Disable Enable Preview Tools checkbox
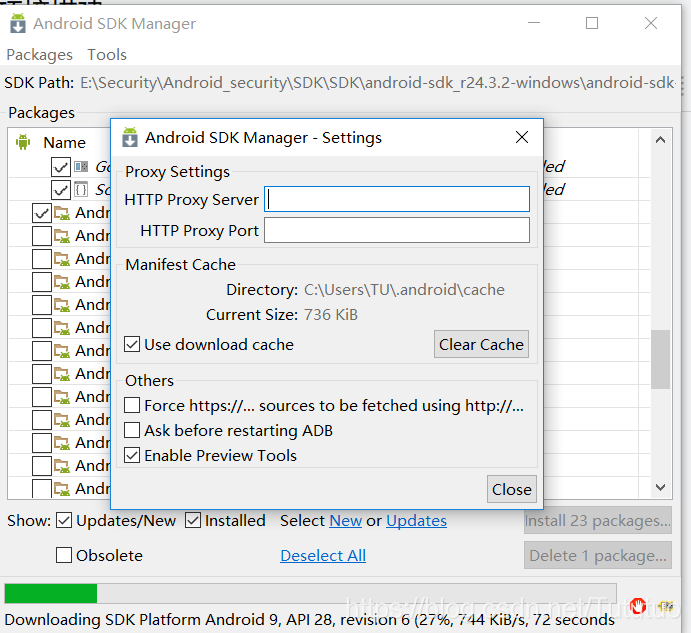 coord(132,455)
